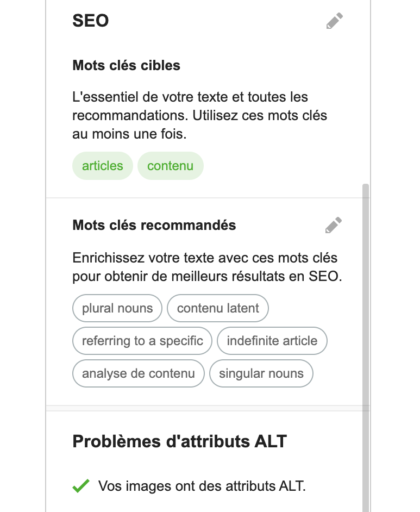
Task: Select the 'contenu' target keyword tag
Action: click(x=171, y=166)
